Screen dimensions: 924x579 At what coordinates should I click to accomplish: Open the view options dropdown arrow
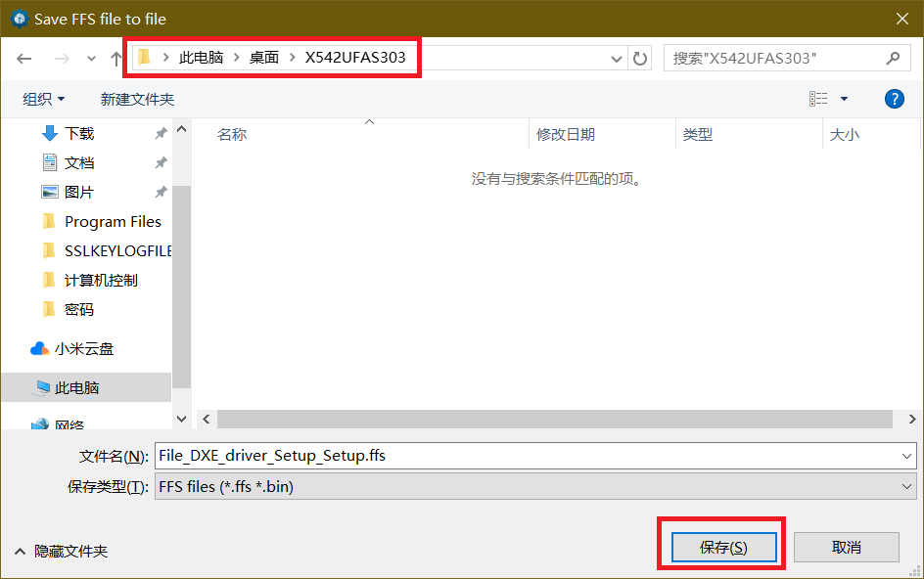pos(844,99)
